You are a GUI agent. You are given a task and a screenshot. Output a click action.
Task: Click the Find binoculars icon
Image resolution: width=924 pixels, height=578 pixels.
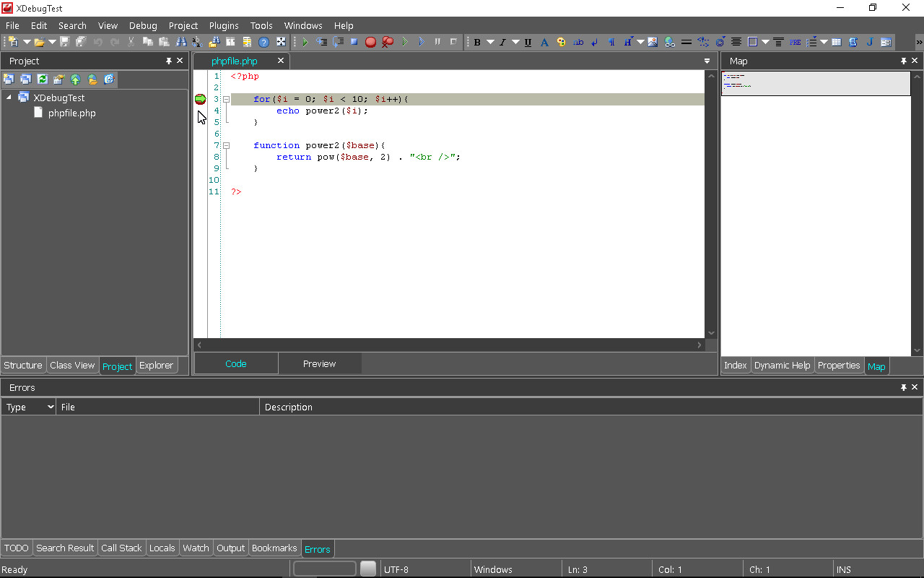coord(180,42)
